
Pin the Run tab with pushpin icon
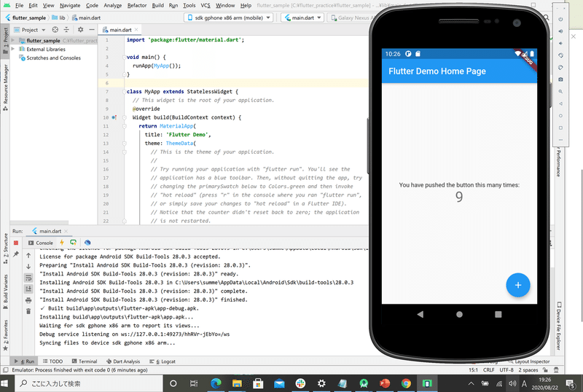click(x=16, y=254)
